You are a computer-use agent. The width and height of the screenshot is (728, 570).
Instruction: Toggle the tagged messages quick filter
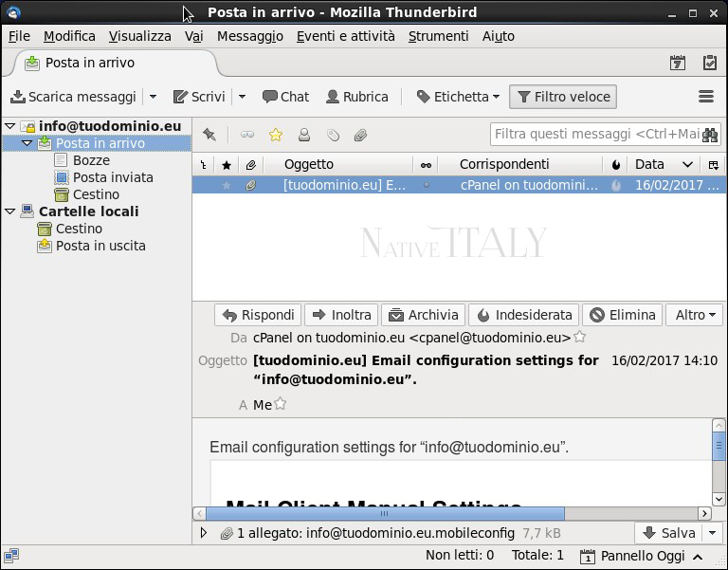[333, 135]
